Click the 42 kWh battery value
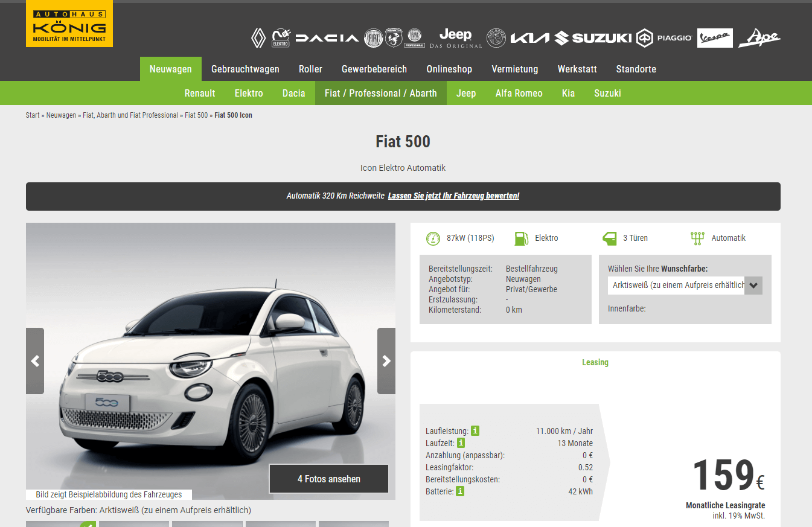Screen dimensions: 812x527 (581, 491)
